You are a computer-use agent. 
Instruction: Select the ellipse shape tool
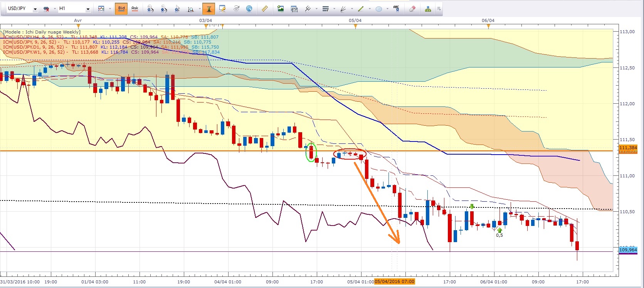tap(379, 8)
